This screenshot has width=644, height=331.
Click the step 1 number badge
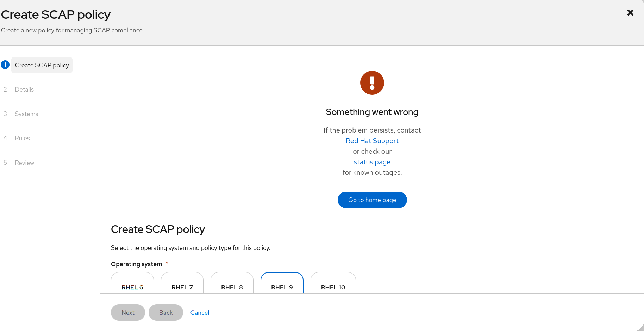point(5,65)
